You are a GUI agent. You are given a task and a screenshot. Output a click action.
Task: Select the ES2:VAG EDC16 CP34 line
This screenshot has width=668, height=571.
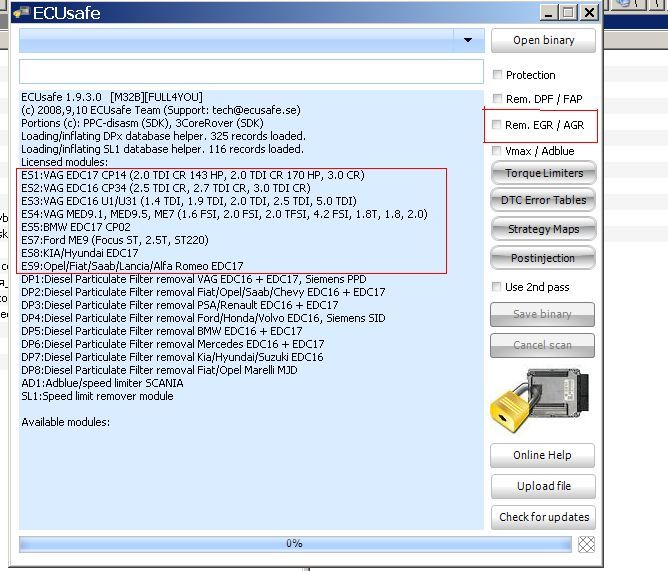[x=166, y=188]
